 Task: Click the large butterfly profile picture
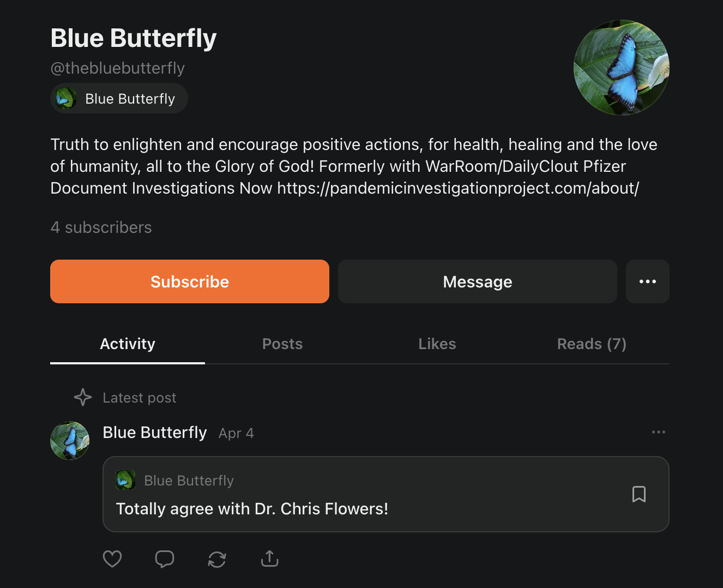pos(621,68)
